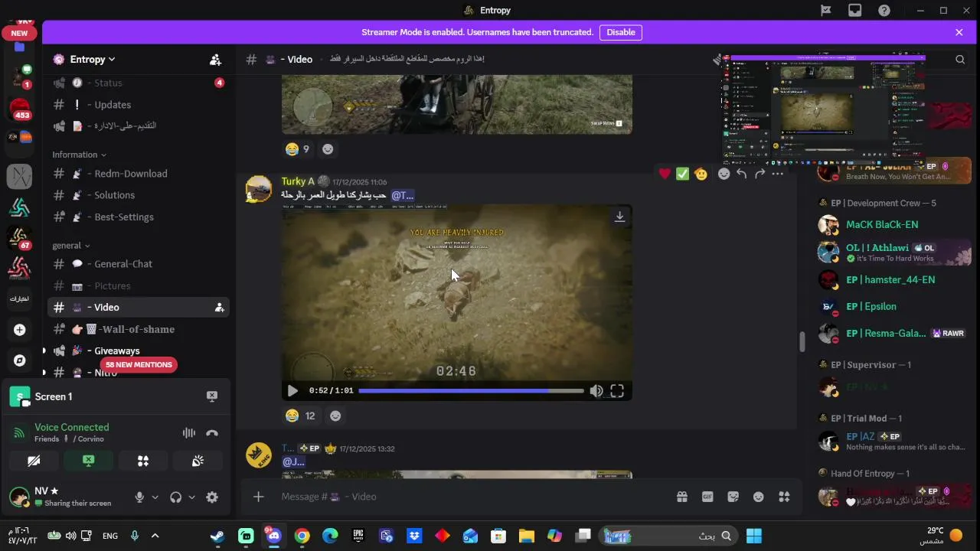980x551 pixels.
Task: Seek on the video progress bar
Action: point(471,390)
